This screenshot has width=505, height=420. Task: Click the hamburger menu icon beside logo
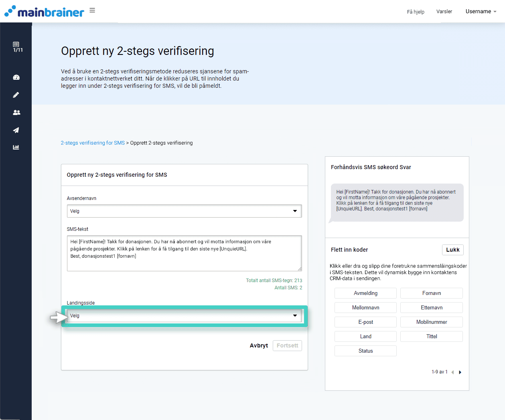[x=92, y=10]
